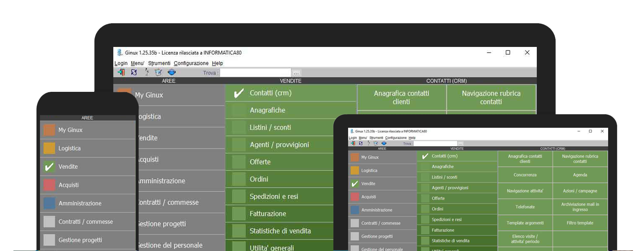Screen dimensions: 644x251
Task: Click orange My Ginux swatch on the tablet
Action: coord(355,157)
